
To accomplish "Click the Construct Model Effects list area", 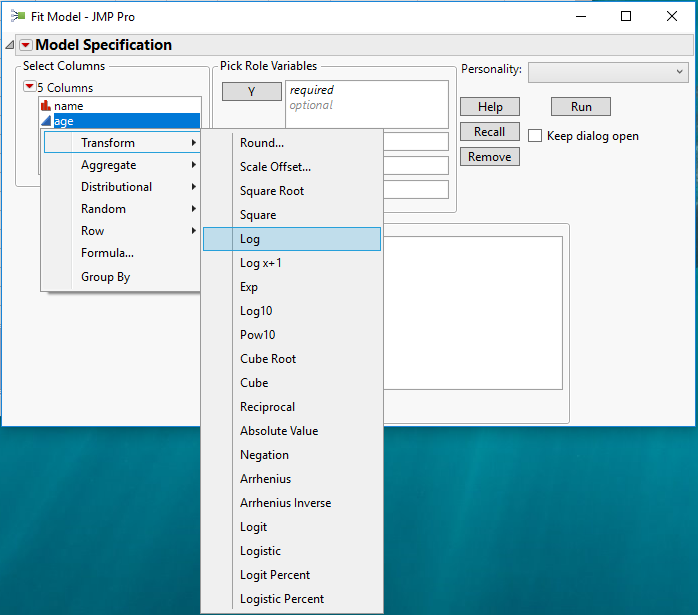I will (472, 313).
